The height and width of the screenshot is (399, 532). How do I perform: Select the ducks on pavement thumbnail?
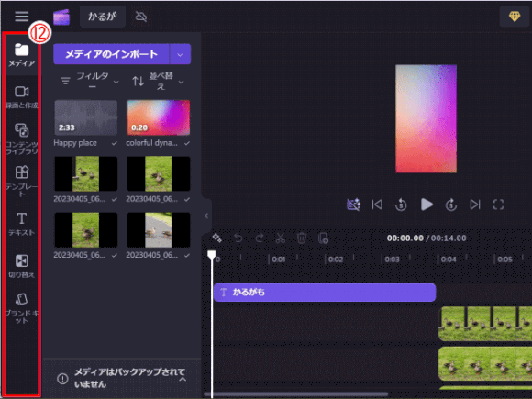click(x=159, y=229)
